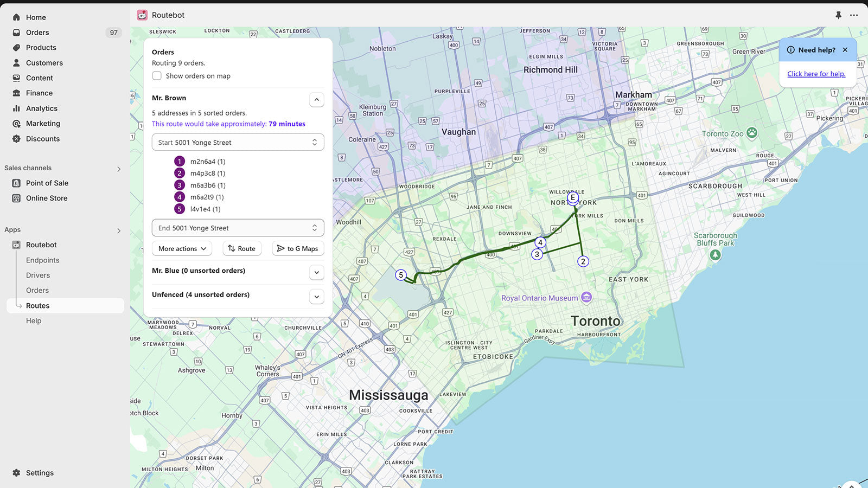This screenshot has height=488, width=868.
Task: Expand the Mr. Blue section
Action: [317, 272]
